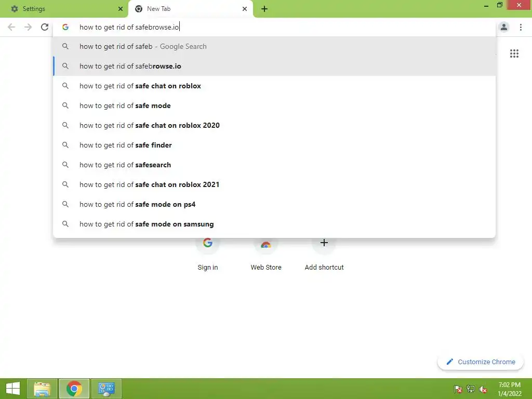Image resolution: width=532 pixels, height=399 pixels.
Task: Choose 'how to get rid of safeb' Google Search
Action: click(x=274, y=46)
